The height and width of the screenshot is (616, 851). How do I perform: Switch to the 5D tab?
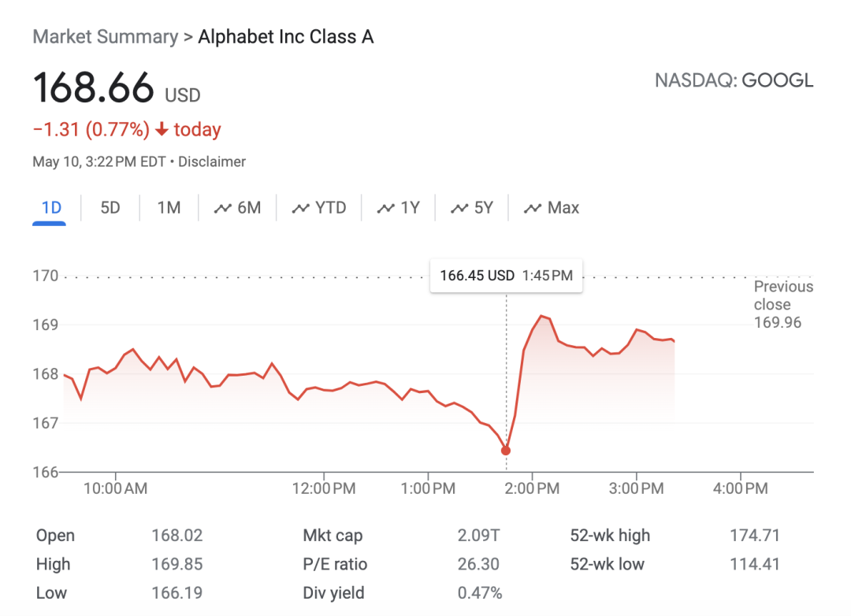pyautogui.click(x=110, y=208)
